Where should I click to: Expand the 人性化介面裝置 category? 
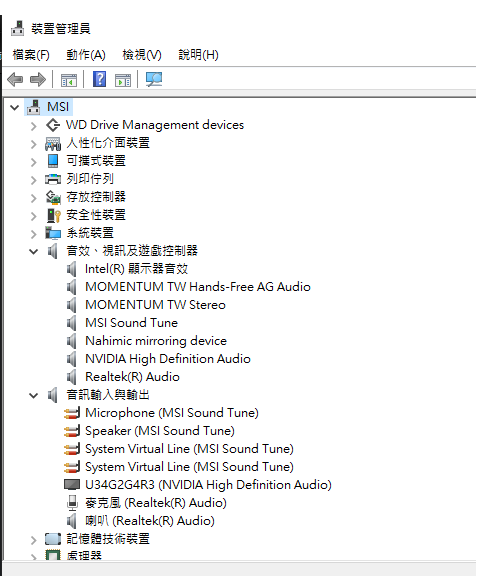point(34,144)
